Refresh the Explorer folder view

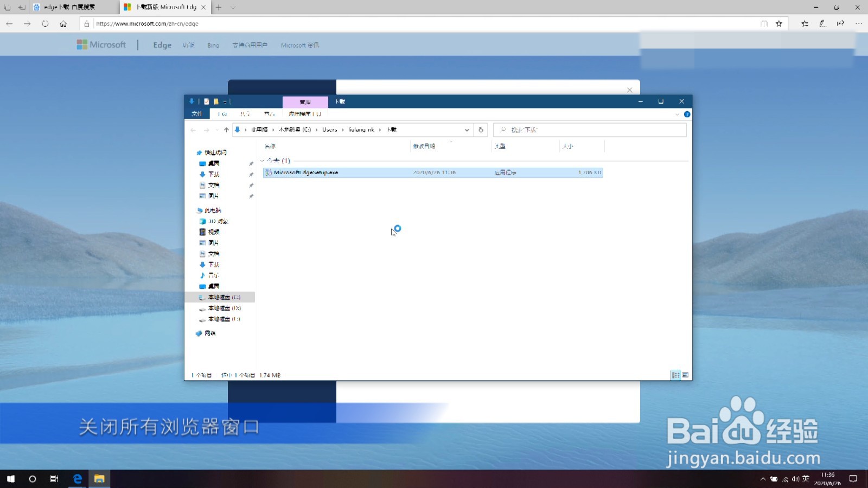[481, 130]
